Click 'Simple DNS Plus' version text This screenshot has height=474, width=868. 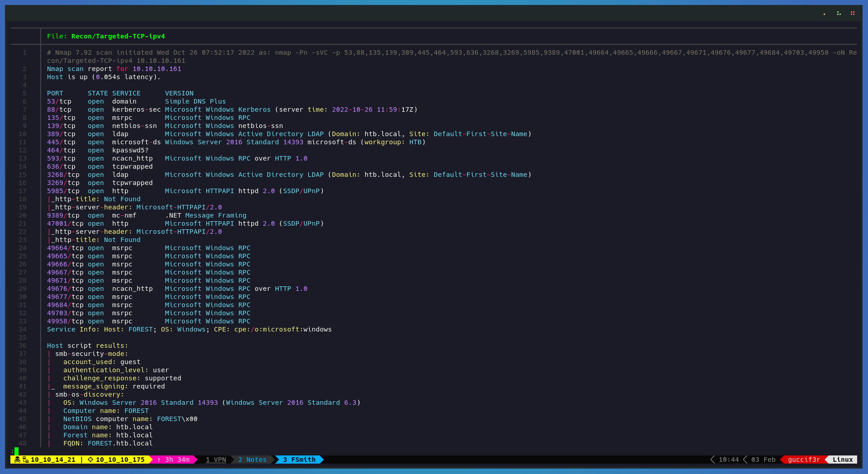pyautogui.click(x=195, y=101)
